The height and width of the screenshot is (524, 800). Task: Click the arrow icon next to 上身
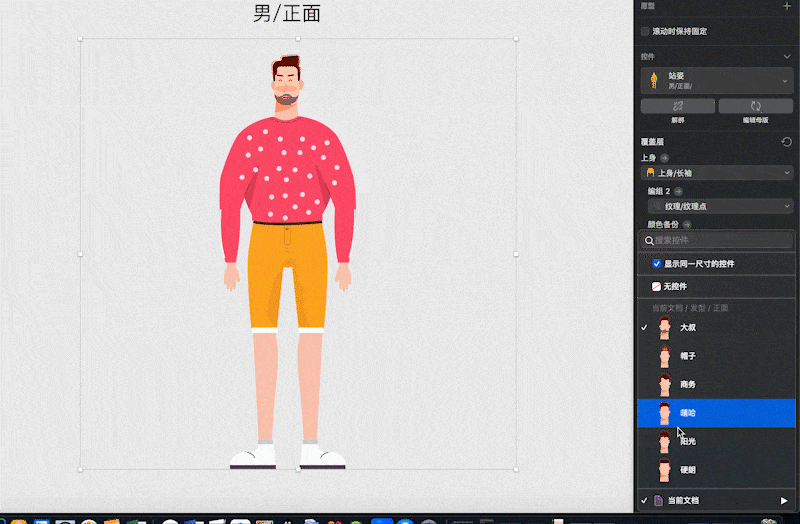coord(664,158)
